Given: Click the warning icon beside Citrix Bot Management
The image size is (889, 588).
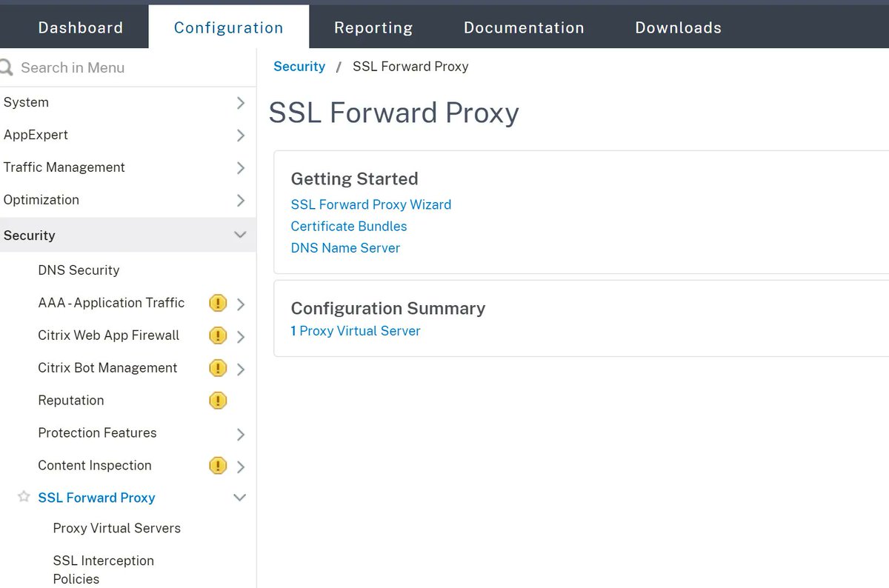Looking at the screenshot, I should click(x=218, y=368).
